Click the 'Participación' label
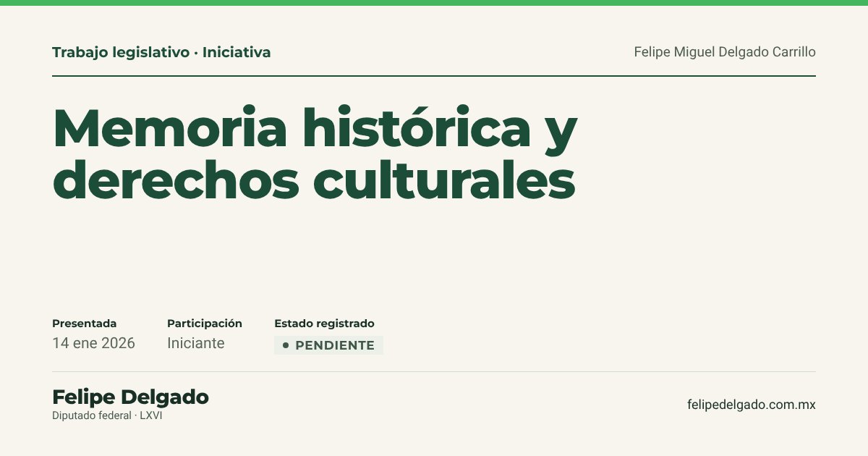 (205, 324)
